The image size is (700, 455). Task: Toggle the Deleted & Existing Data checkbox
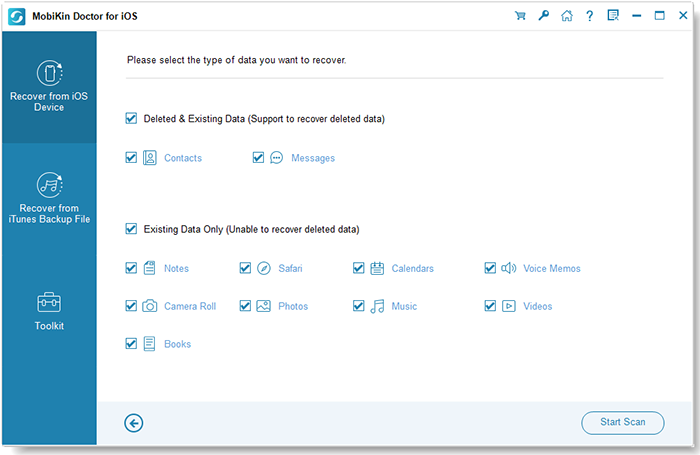[x=131, y=118]
